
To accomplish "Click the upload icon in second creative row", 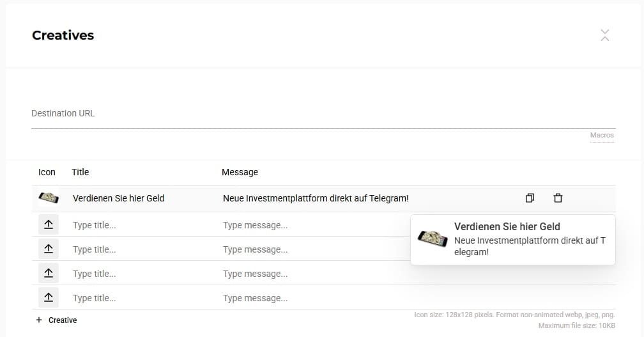I will coord(49,224).
